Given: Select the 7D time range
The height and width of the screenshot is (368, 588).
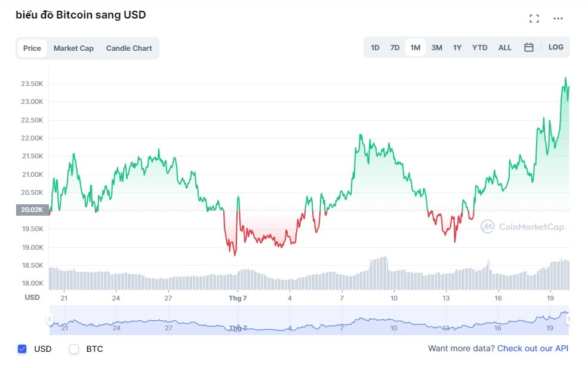Looking at the screenshot, I should [395, 47].
